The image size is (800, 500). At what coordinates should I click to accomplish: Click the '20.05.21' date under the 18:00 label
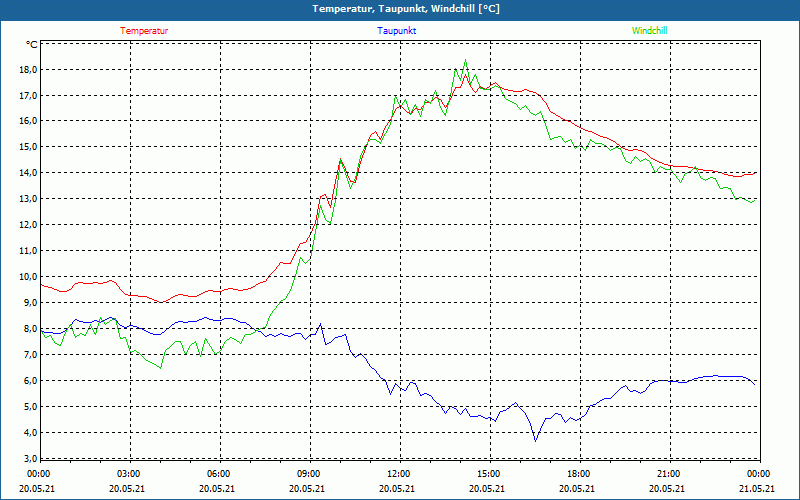point(577,488)
